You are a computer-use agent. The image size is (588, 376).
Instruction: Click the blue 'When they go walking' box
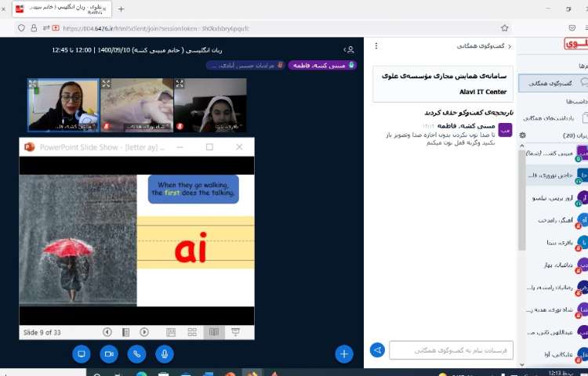click(x=194, y=189)
